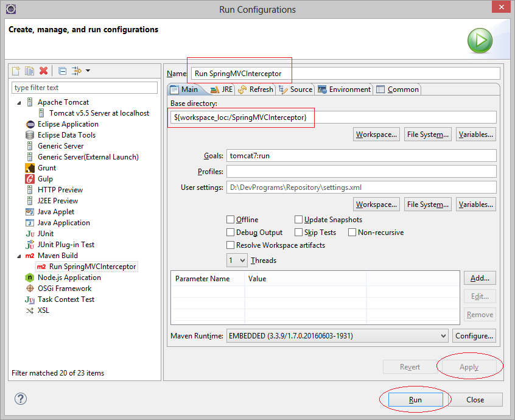The image size is (515, 420).
Task: Click the Eclipse Data Tools database icon
Action: 30,135
